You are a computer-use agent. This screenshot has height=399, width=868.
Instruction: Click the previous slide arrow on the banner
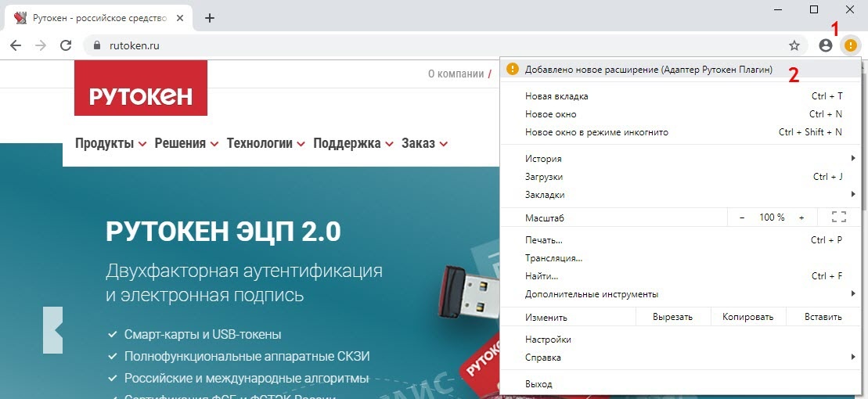(53, 330)
